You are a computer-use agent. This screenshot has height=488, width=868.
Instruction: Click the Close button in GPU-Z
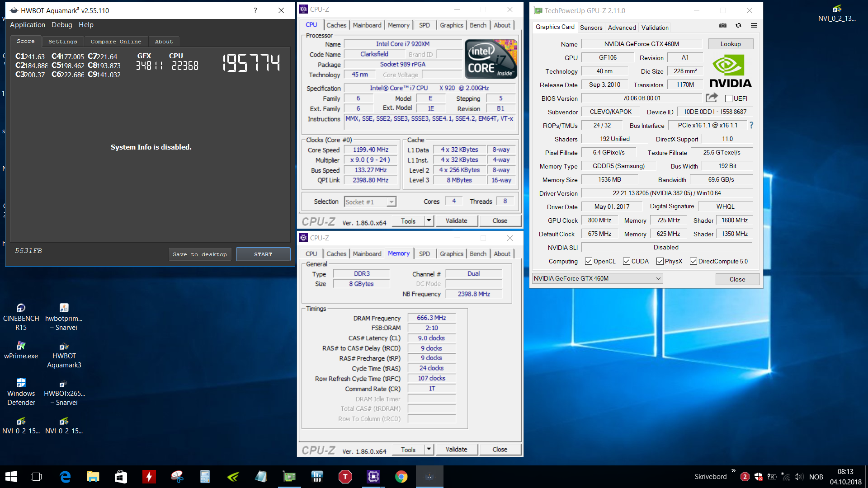tap(737, 279)
